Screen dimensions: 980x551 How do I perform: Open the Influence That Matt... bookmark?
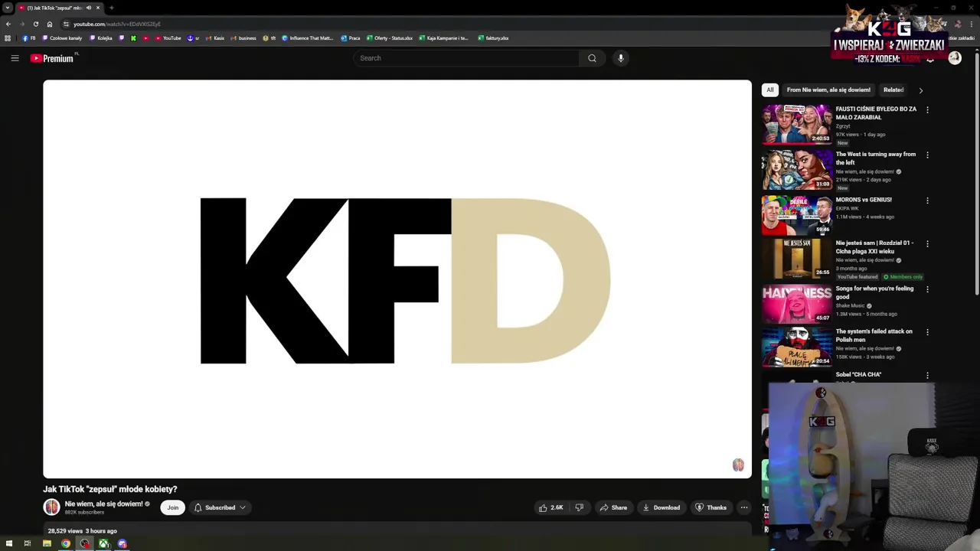(308, 38)
